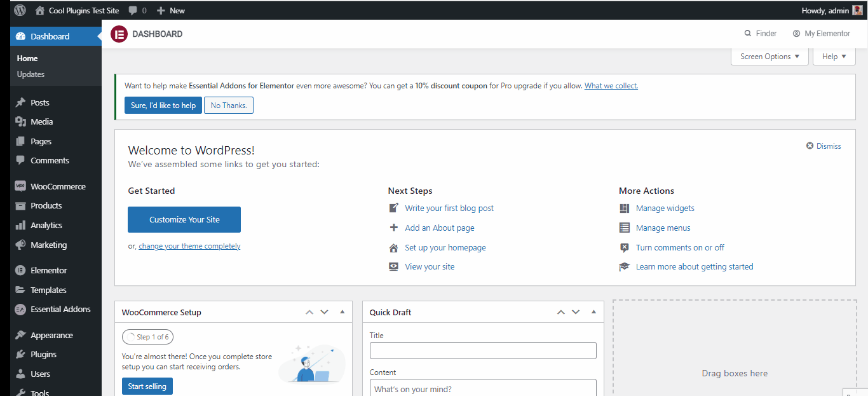Click the Dashboard gauge icon

click(x=20, y=36)
